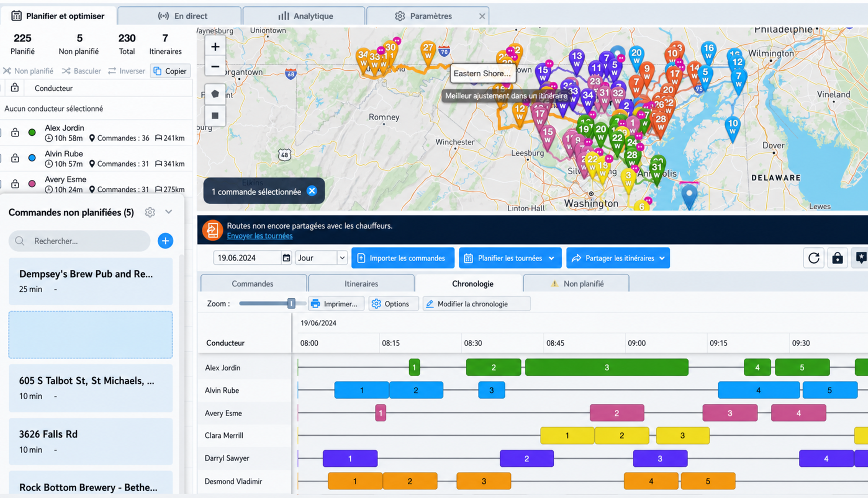Click the Basculer action

[x=81, y=71]
